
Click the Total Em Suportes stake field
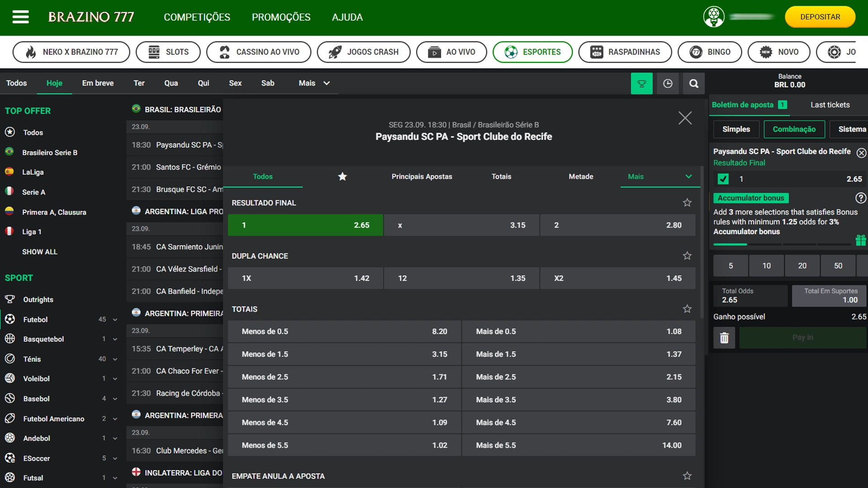click(x=829, y=296)
